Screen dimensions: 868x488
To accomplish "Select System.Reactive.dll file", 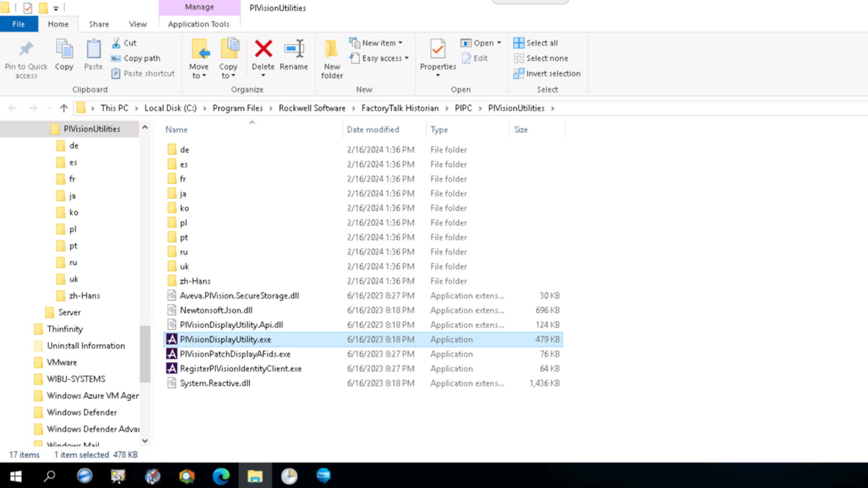I will (363, 383).
